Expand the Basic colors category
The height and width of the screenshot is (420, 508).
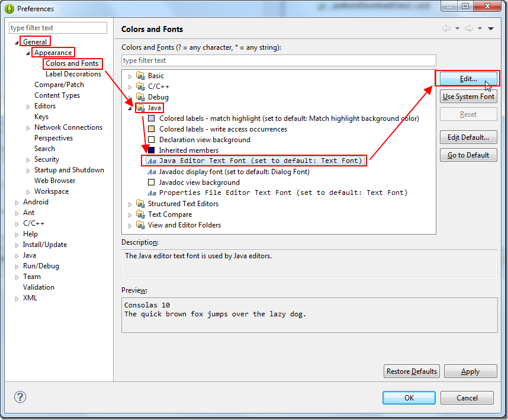[x=130, y=76]
